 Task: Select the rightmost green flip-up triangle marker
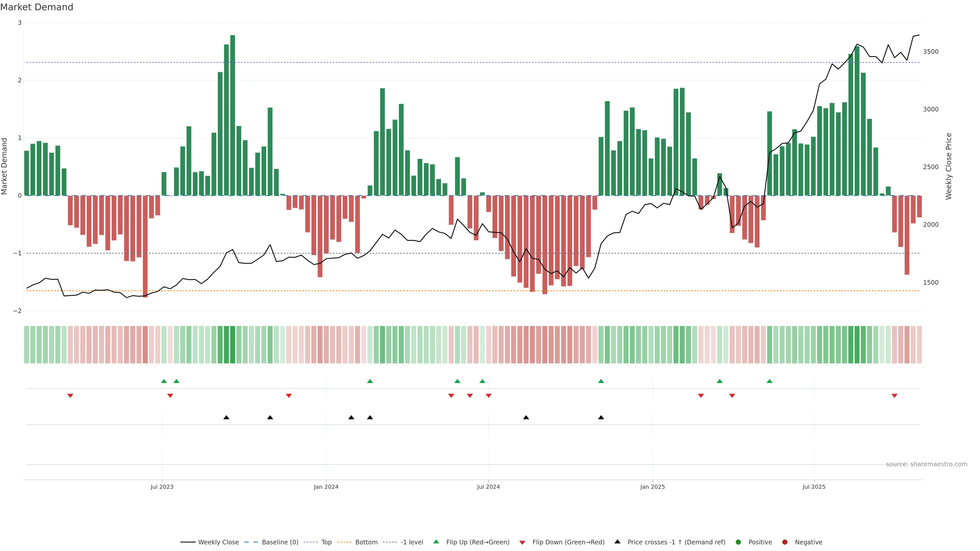[x=769, y=381]
